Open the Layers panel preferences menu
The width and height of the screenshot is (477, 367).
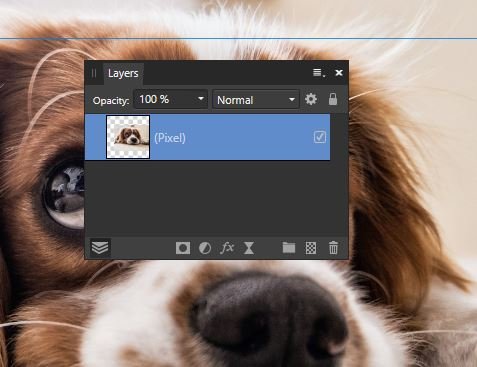tap(318, 73)
